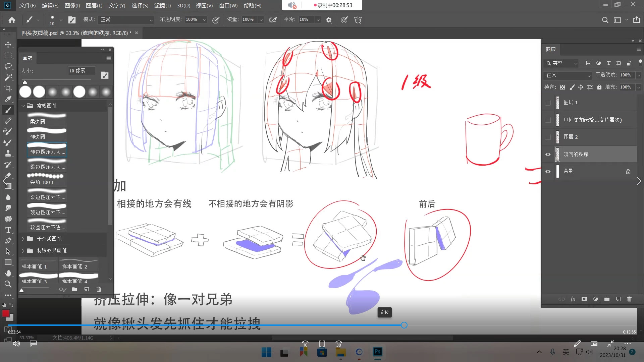Viewport: 644px width, 362px height.
Task: Pause the video playback
Action: point(322,344)
